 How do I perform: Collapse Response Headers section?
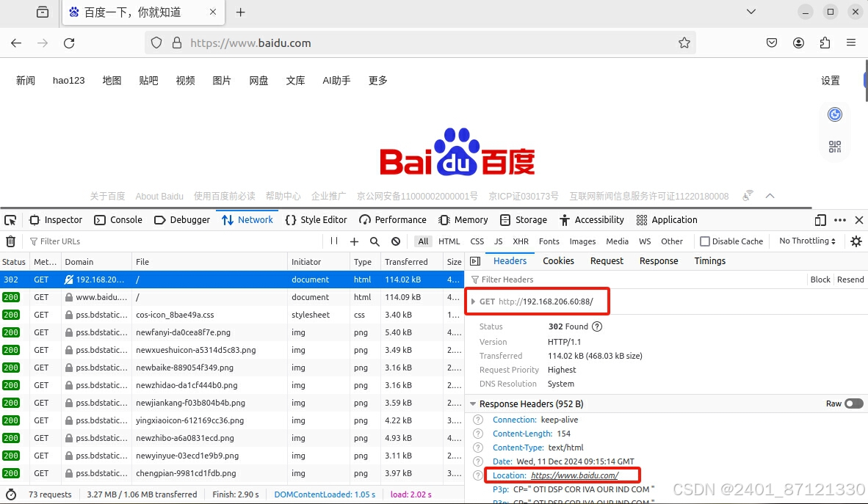point(473,404)
